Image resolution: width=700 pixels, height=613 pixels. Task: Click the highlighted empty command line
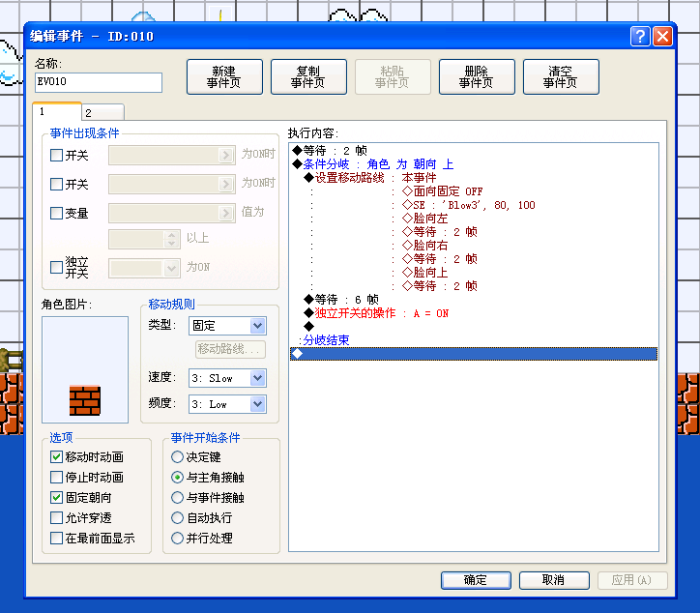474,354
